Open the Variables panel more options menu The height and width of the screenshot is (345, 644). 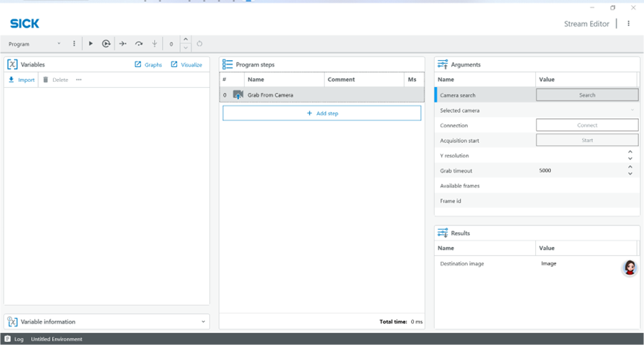pyautogui.click(x=79, y=80)
